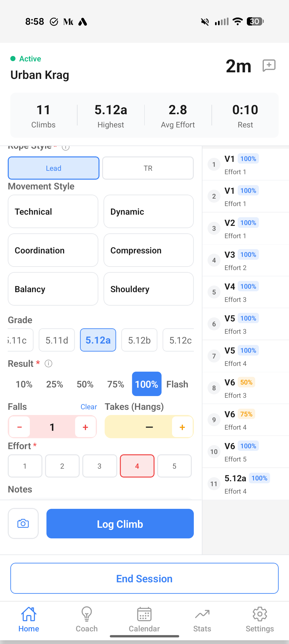Image resolution: width=289 pixels, height=644 pixels.
Task: Open the Calendar view
Action: [x=144, y=620]
